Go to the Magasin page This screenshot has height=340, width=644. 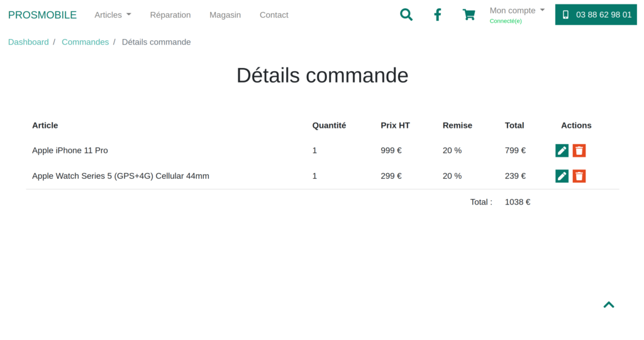[x=225, y=14]
